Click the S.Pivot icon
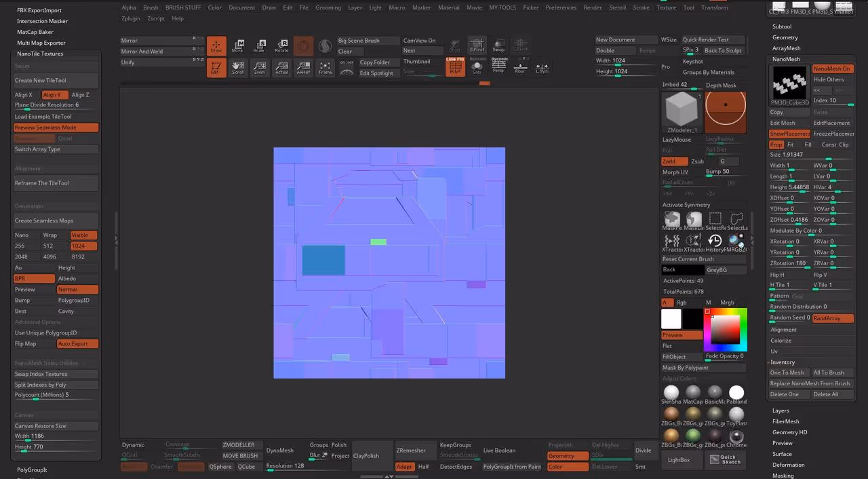Viewport: 868px width, 479px height. click(477, 45)
